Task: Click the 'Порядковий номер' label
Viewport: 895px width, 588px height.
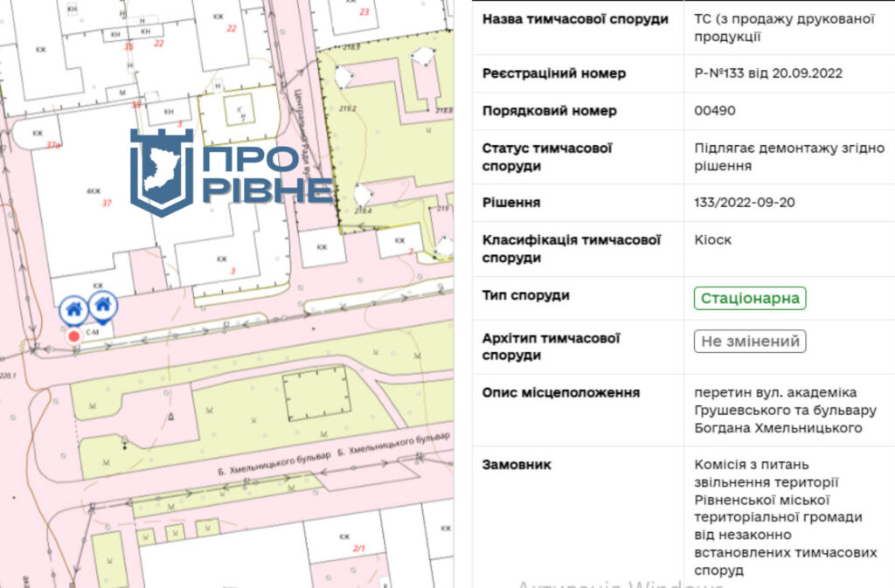Action: (549, 111)
